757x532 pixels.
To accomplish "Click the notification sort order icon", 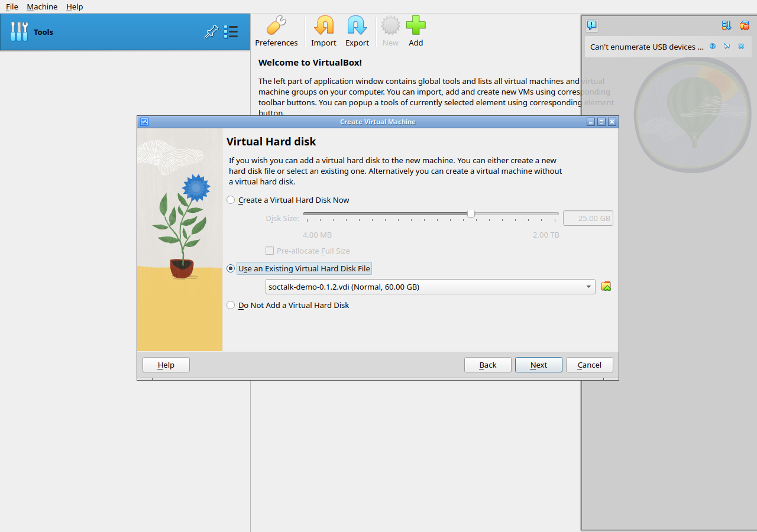I will pyautogui.click(x=726, y=25).
